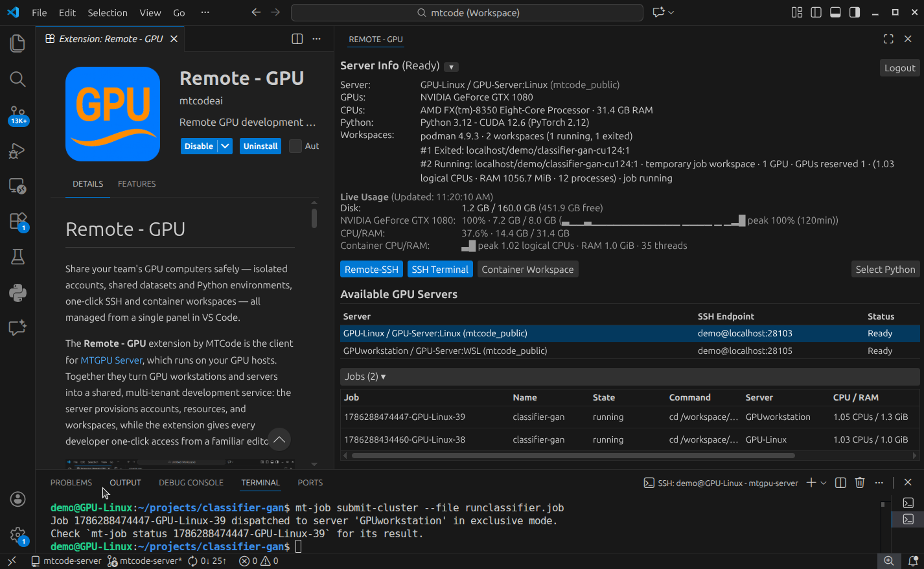Toggle the bottom panel visibility
924x569 pixels.
click(x=835, y=12)
